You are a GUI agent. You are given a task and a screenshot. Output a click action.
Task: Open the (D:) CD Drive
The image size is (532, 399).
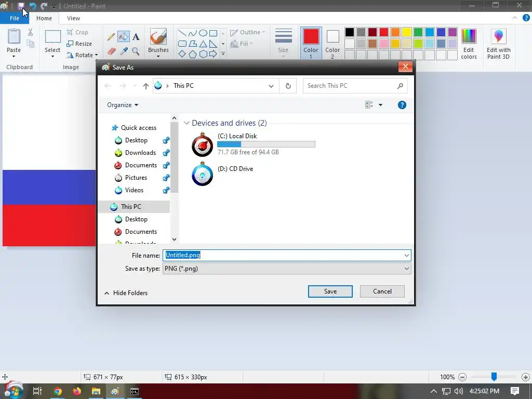tap(222, 174)
